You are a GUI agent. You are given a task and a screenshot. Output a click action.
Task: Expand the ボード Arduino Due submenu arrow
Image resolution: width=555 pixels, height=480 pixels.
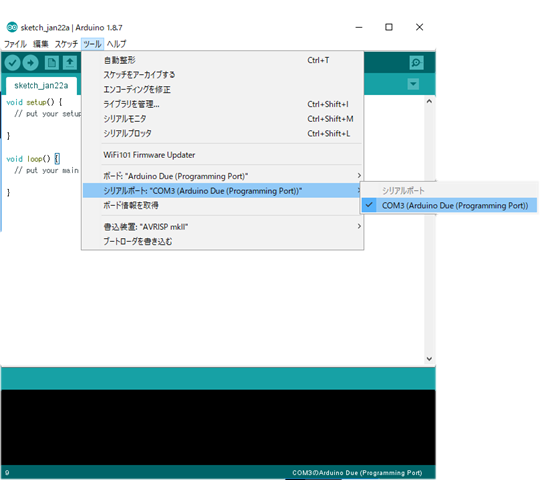coord(359,176)
